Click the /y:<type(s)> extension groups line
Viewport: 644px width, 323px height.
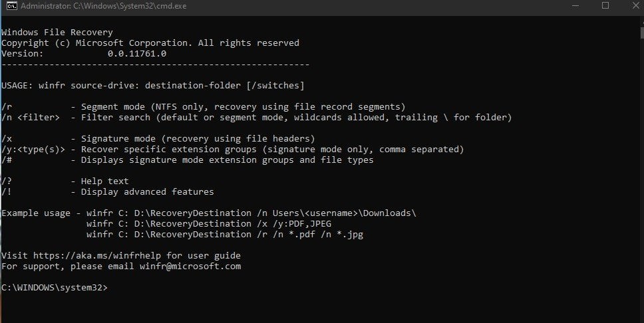(232, 150)
